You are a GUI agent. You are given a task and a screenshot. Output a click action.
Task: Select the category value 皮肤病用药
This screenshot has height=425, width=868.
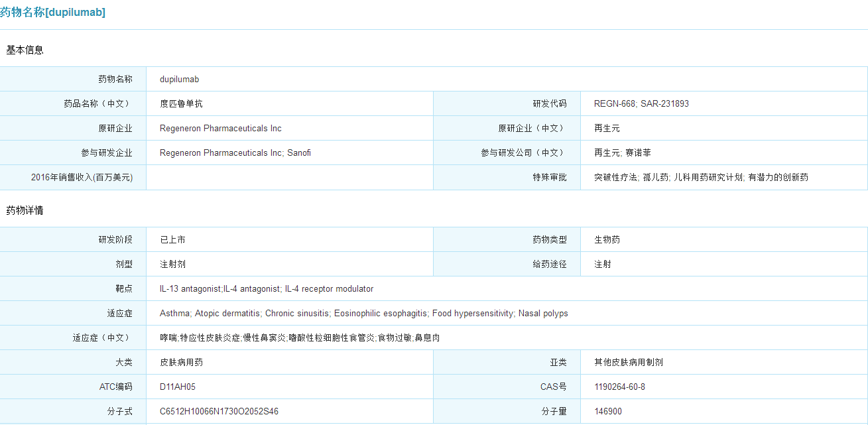[x=181, y=362]
